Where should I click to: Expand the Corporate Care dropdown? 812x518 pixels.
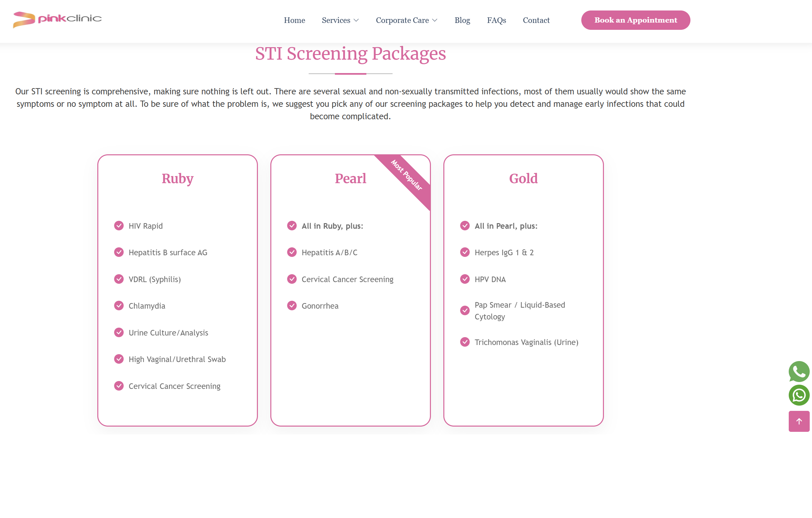(402, 20)
